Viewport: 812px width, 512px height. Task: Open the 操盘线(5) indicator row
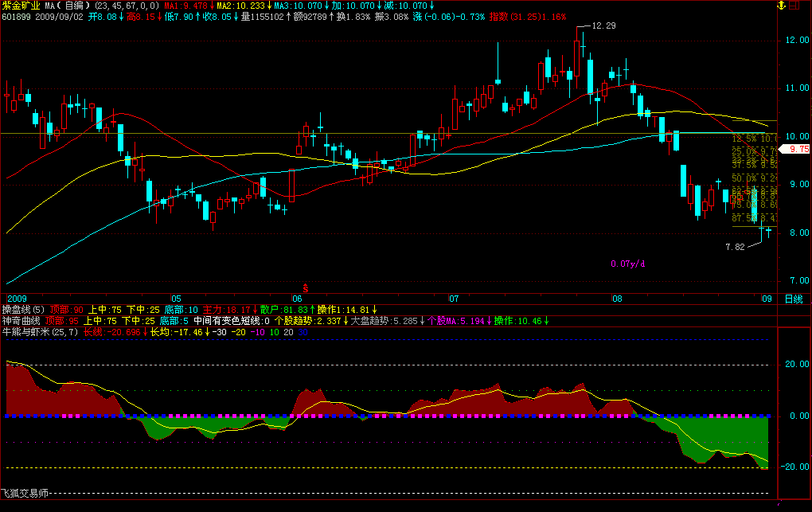[23, 310]
